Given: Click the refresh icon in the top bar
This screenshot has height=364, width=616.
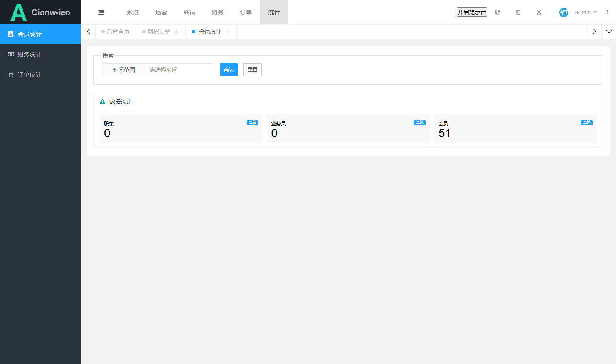Looking at the screenshot, I should pos(497,12).
